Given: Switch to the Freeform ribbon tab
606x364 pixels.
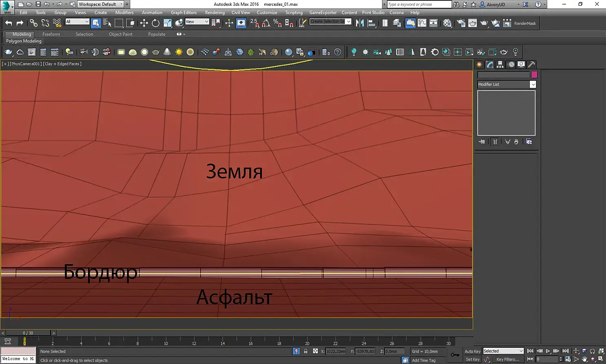Looking at the screenshot, I should coord(51,34).
